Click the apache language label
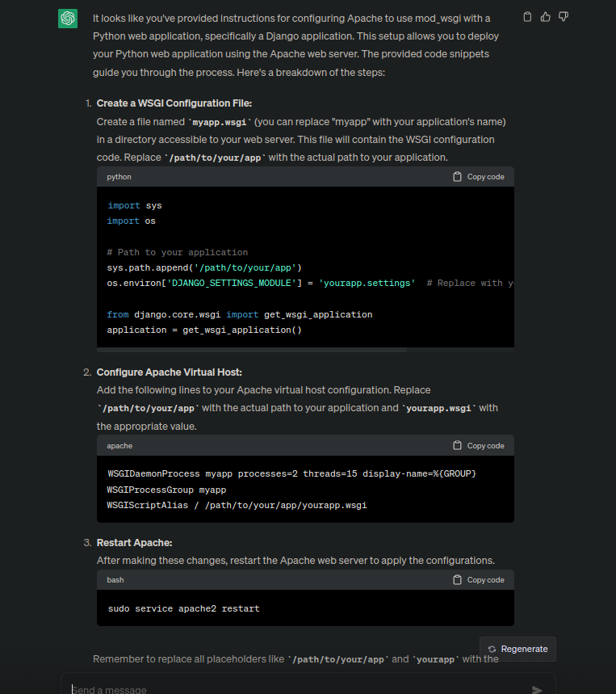Viewport: 616px width, 694px height. click(x=119, y=445)
